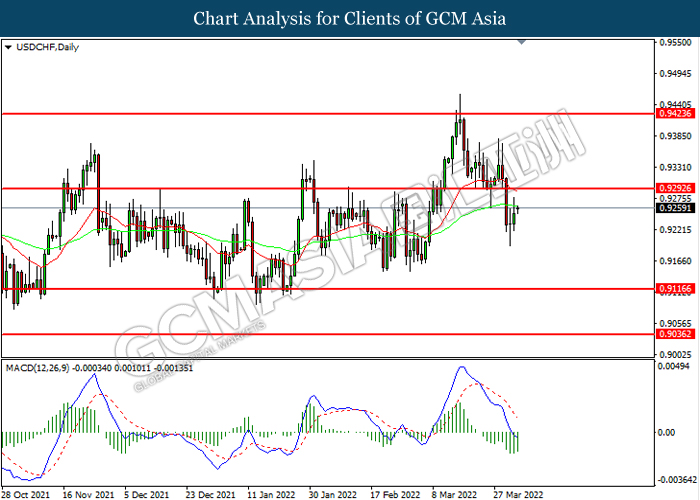
Task: Click the 16 Nov 2021 date label
Action: (88, 494)
